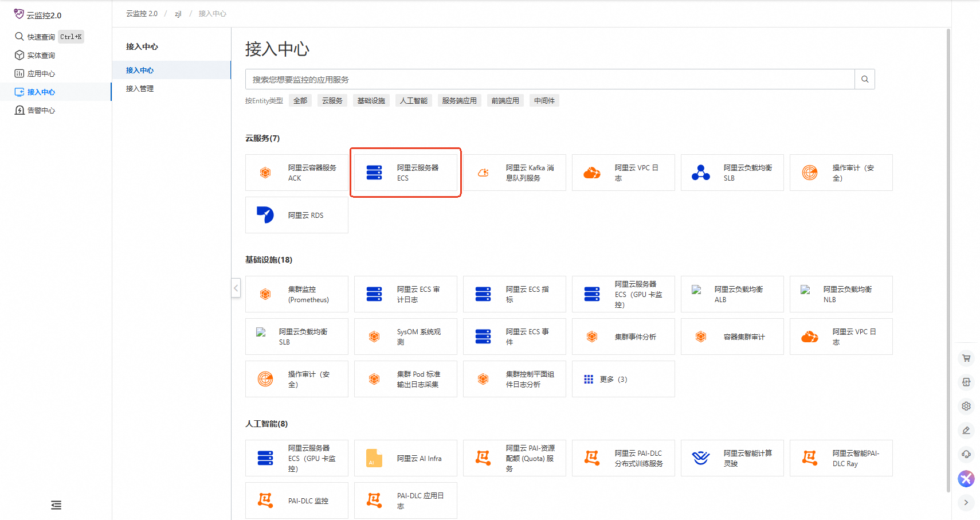Open the 阿里云智能PAI-DLC Ray card

click(841, 458)
